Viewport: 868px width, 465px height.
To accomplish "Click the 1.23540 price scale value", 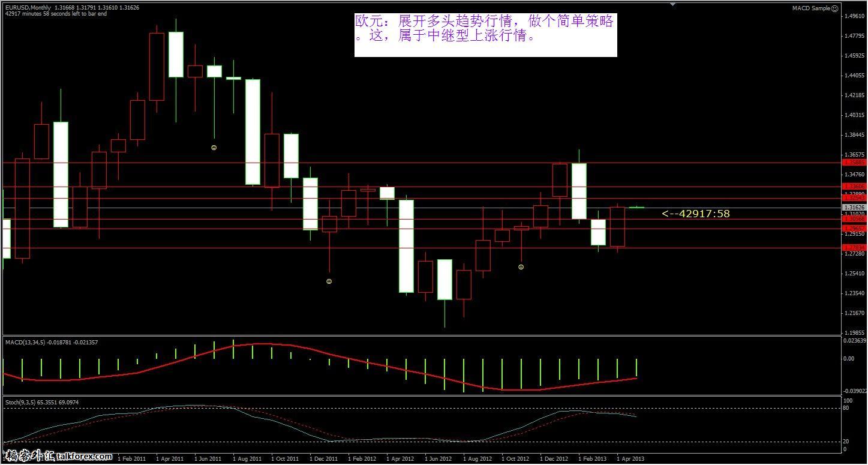I will coord(854,293).
